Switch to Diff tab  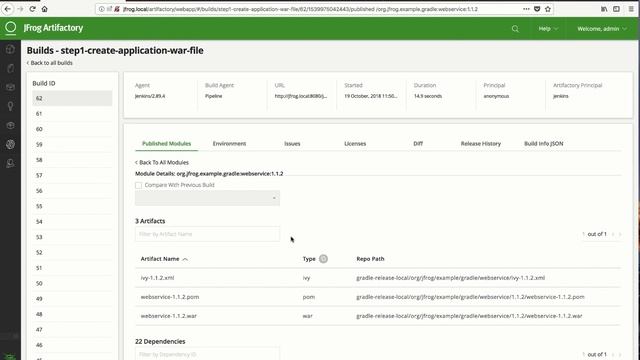[x=418, y=144]
